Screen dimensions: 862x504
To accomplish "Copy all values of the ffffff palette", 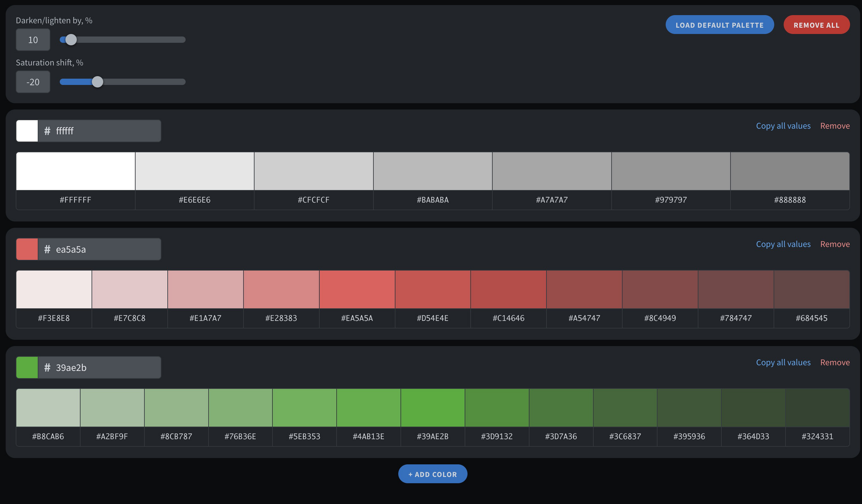I will coord(783,126).
